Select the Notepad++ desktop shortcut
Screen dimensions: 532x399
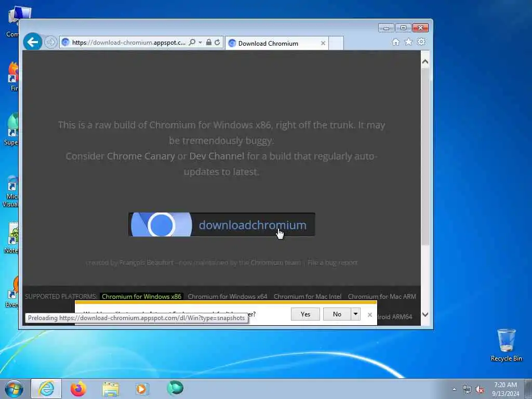(x=12, y=238)
